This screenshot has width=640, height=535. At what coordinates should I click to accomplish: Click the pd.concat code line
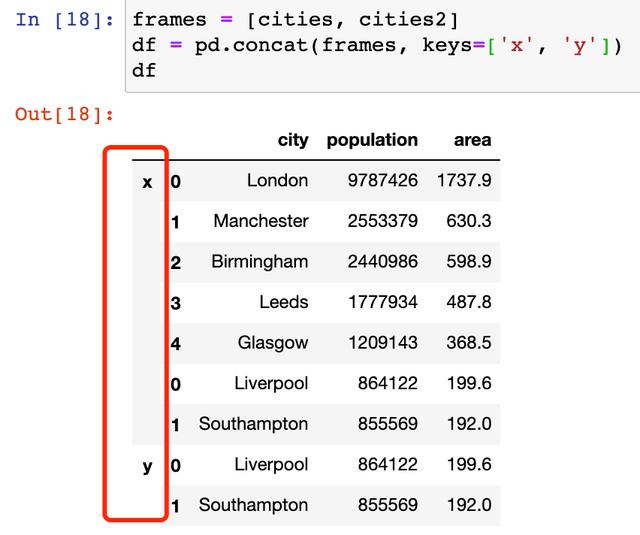[376, 45]
